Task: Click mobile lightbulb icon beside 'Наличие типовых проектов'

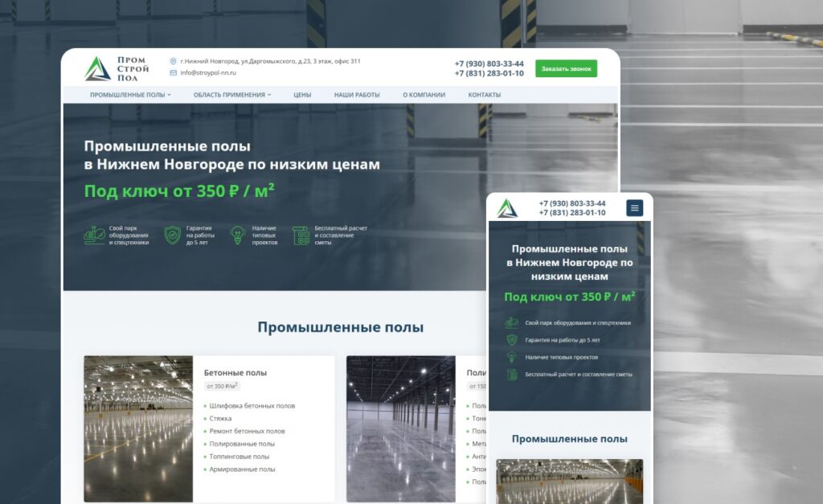Action: 512,358
